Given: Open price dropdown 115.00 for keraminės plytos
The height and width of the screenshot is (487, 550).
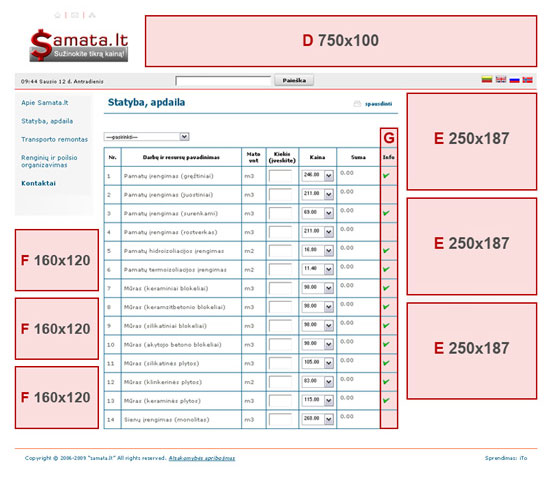Looking at the screenshot, I should (317, 400).
